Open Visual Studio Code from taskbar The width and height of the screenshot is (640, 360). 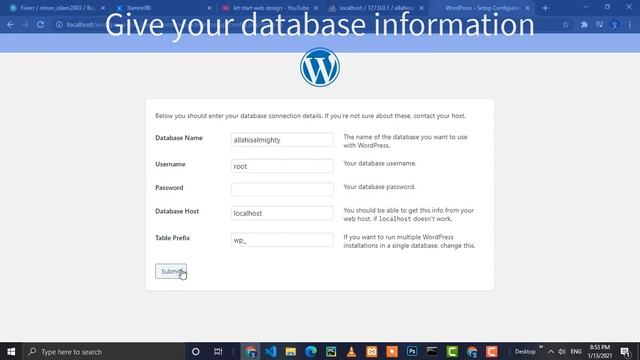click(x=271, y=351)
